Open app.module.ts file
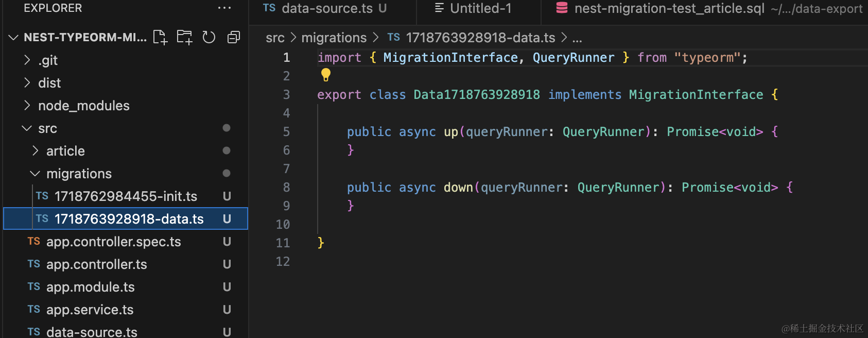This screenshot has height=338, width=868. [x=126, y=287]
